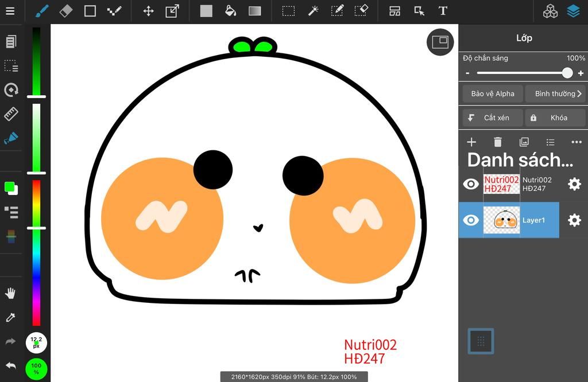The image size is (588, 382).
Task: Click the top green brightness slider
Action: 36,62
